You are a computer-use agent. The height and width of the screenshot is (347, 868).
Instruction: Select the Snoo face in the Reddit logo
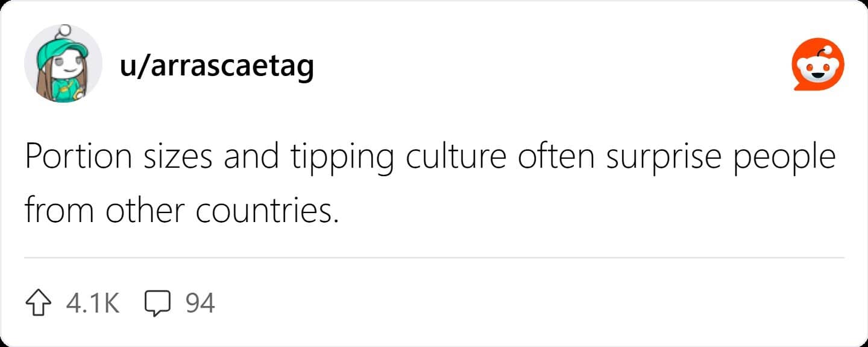(819, 68)
